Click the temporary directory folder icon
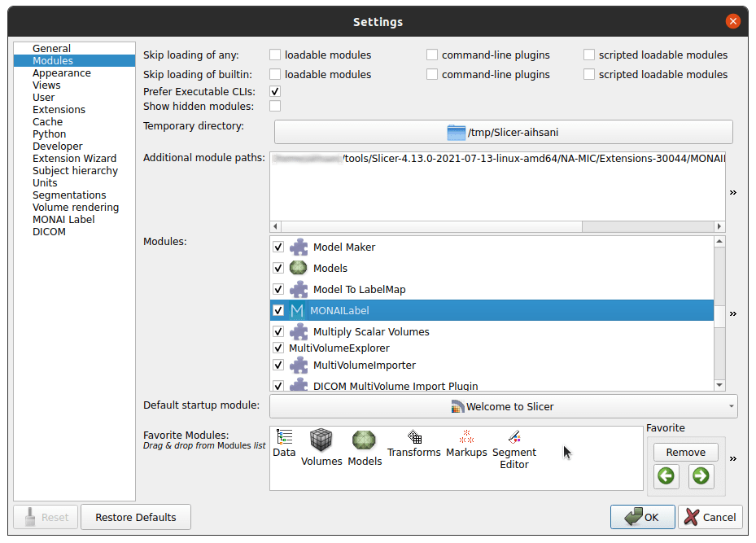The width and height of the screenshot is (756, 543). pos(456,132)
